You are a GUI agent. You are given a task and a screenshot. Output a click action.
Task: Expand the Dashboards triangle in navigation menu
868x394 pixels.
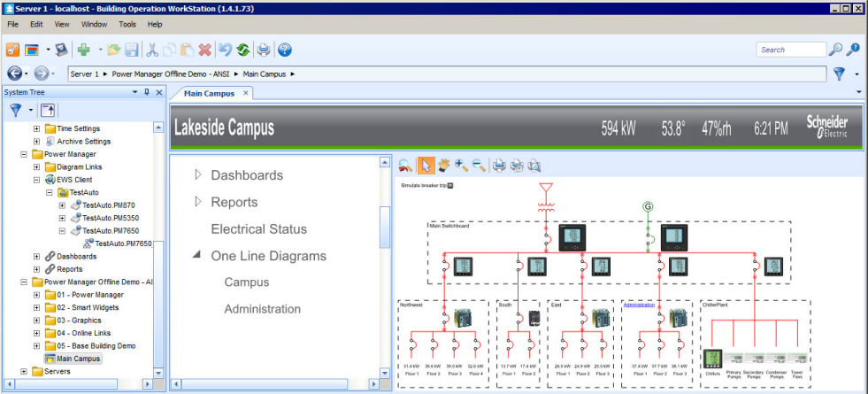[198, 175]
